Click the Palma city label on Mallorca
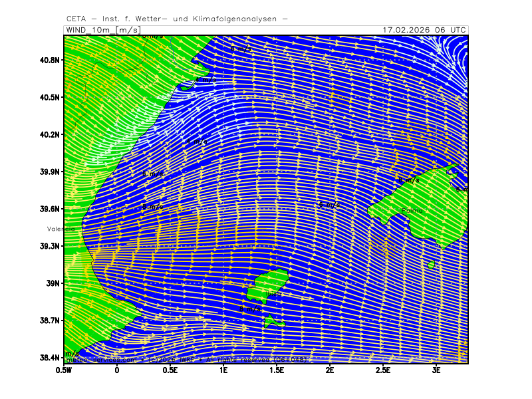The width and height of the screenshot is (532, 399). [x=412, y=211]
